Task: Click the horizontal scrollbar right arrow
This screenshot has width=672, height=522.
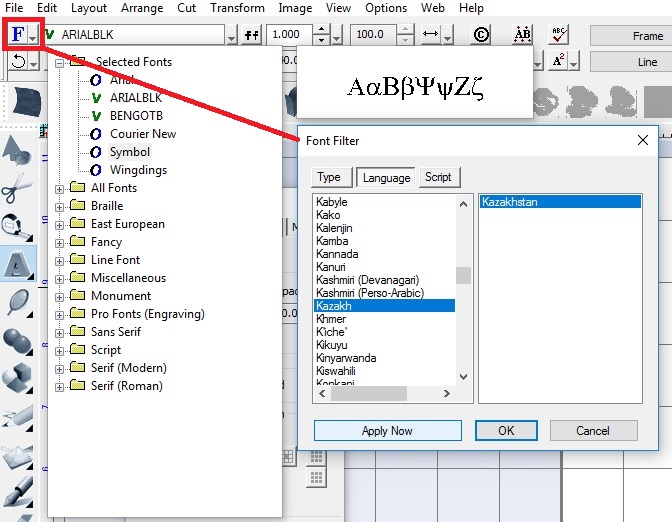Action: 447,393
